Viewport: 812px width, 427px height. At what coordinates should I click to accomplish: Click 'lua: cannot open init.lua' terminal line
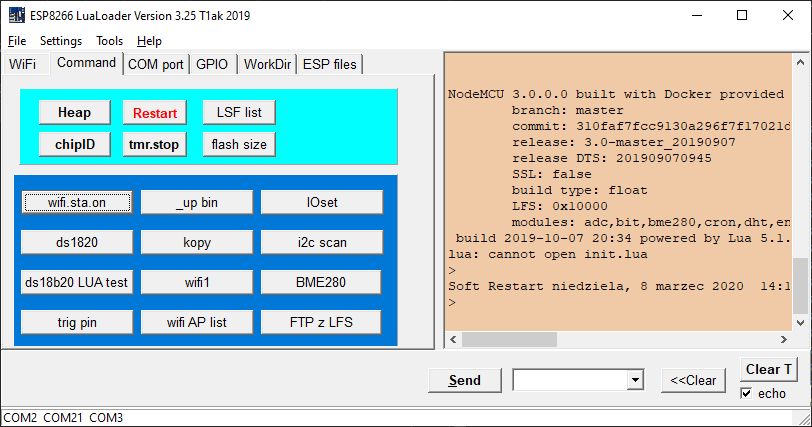pyautogui.click(x=547, y=254)
